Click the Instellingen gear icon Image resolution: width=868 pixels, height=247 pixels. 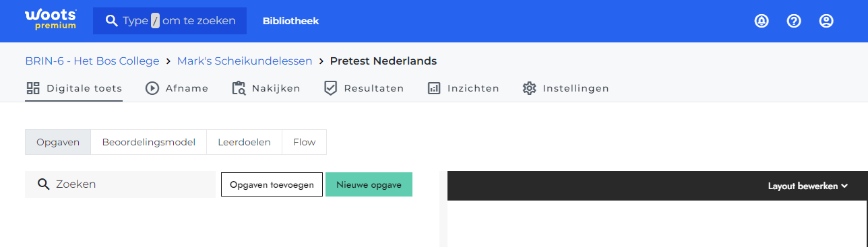click(529, 88)
